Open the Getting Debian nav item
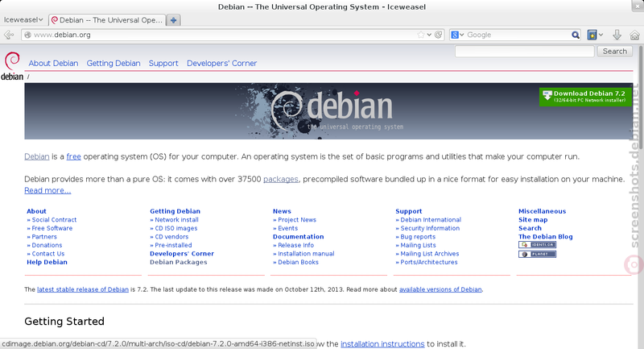Image resolution: width=644 pixels, height=349 pixels. (x=114, y=64)
